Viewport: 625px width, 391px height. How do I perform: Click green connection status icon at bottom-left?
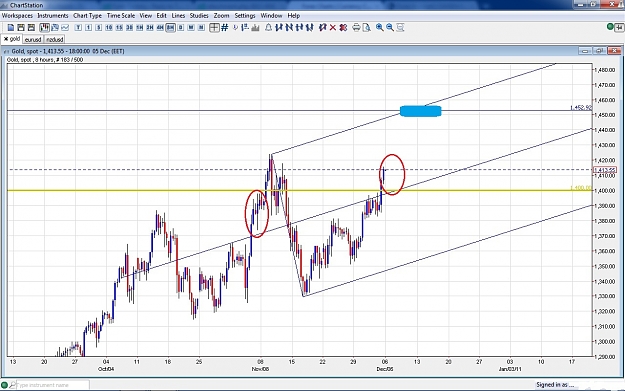coord(4,385)
